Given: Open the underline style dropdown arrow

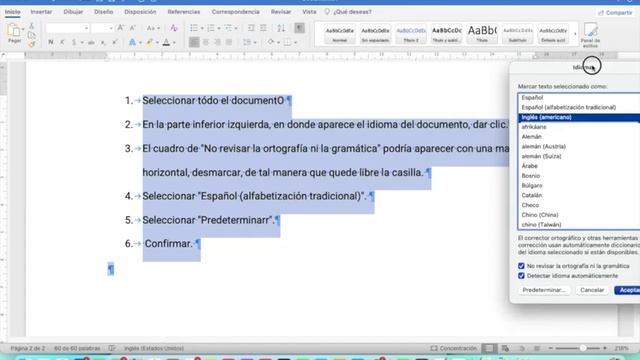Looking at the screenshot, I should tap(82, 42).
